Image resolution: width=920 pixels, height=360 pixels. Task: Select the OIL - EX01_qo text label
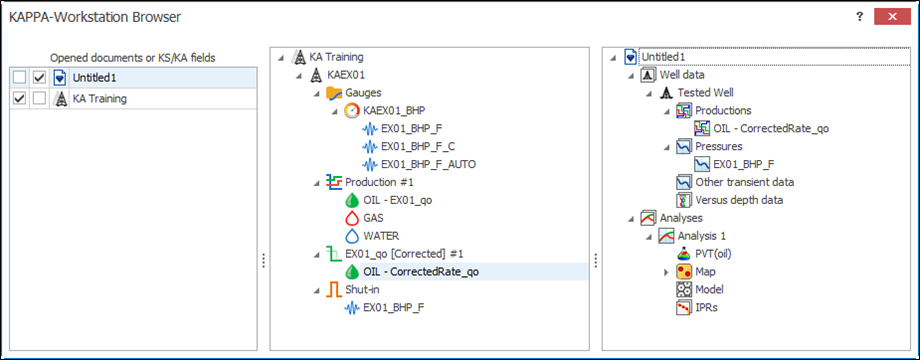coord(398,200)
